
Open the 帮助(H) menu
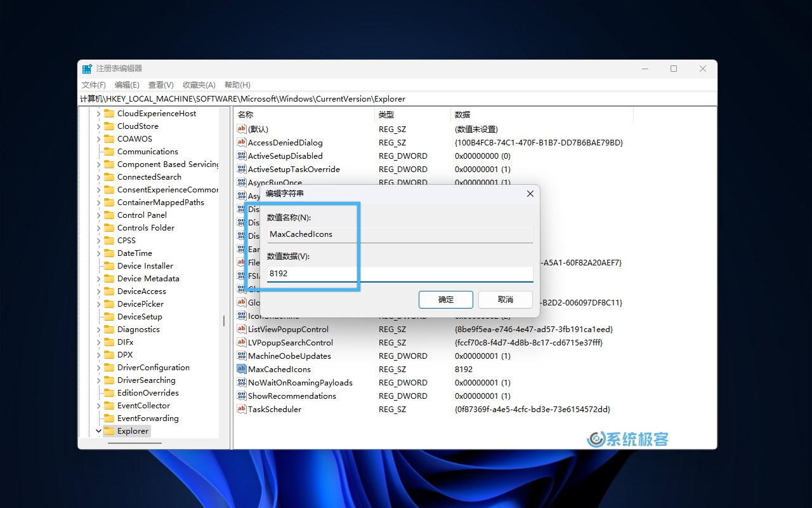pyautogui.click(x=237, y=84)
